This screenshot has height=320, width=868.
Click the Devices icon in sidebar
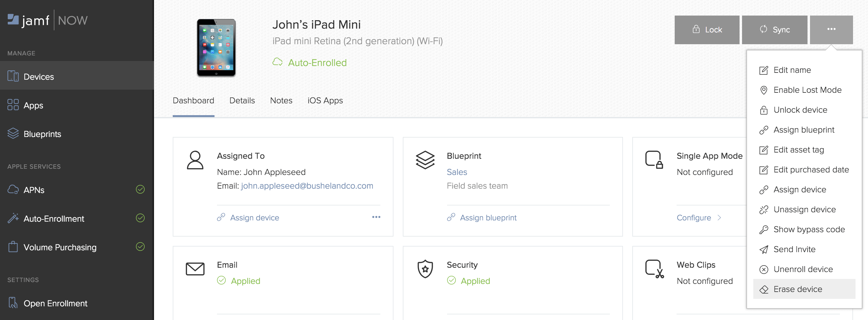tap(13, 76)
